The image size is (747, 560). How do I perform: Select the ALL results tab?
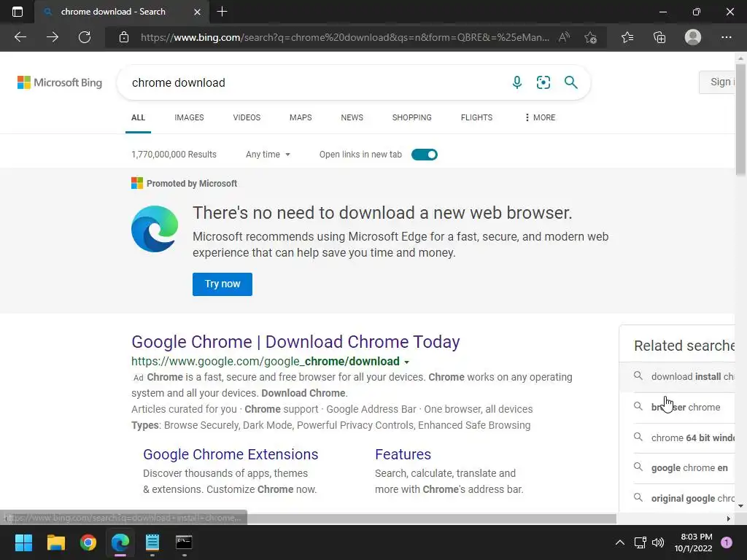tap(138, 117)
